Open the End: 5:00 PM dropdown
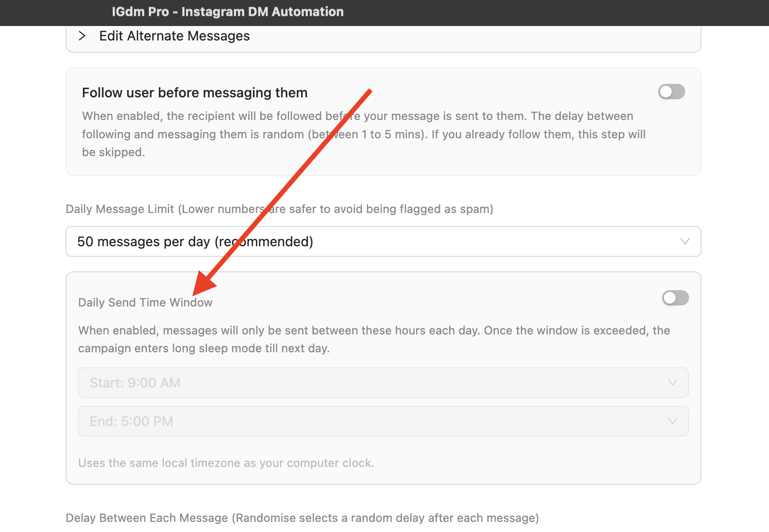The image size is (769, 532). [x=384, y=421]
